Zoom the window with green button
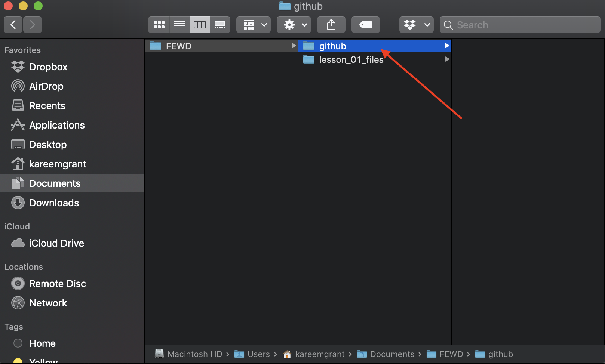Image resolution: width=605 pixels, height=364 pixels. coord(38,6)
